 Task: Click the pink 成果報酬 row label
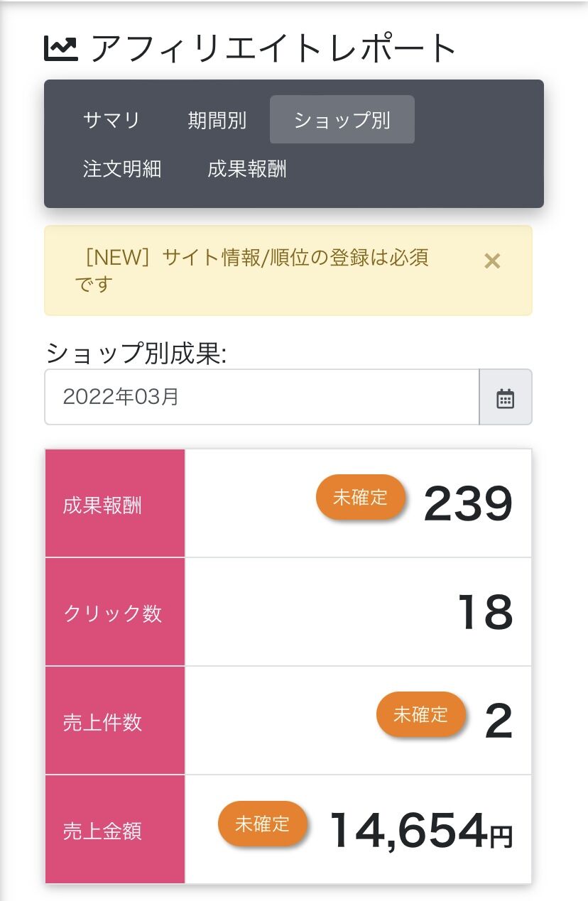[x=115, y=503]
